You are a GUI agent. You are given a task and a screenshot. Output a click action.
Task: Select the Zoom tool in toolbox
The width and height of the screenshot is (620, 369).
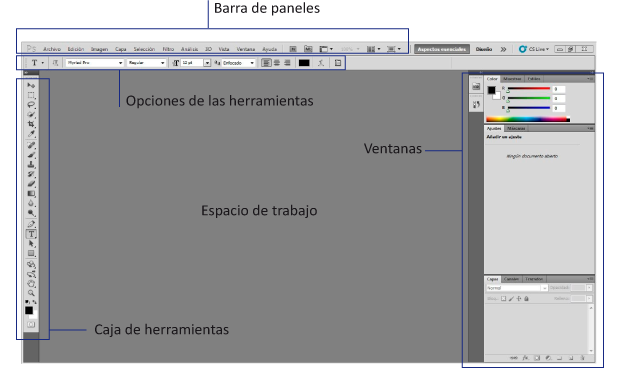tap(31, 293)
